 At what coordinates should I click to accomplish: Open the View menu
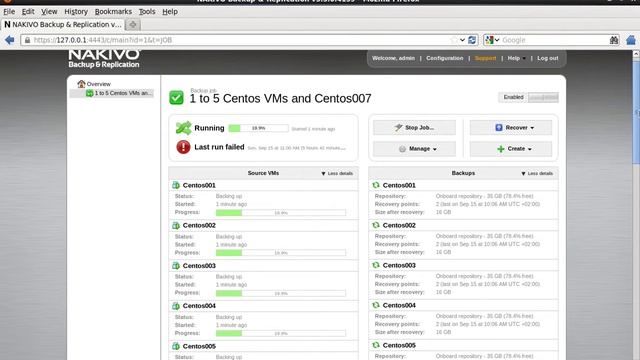coord(49,12)
